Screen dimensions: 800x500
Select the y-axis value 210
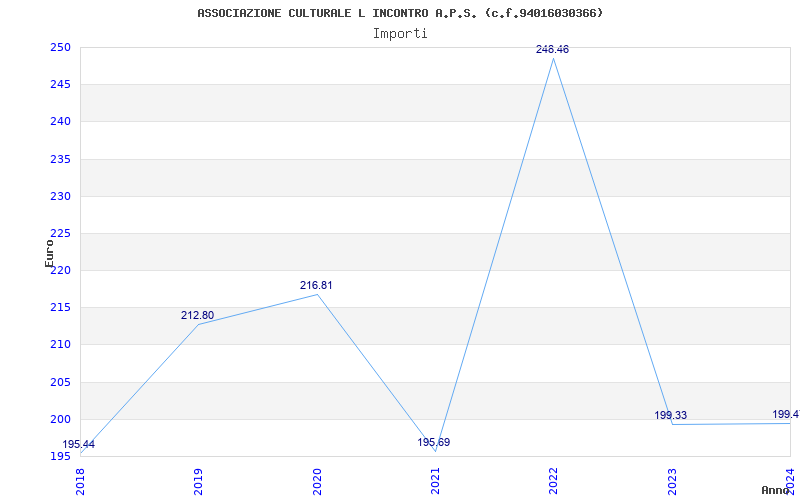(x=60, y=345)
